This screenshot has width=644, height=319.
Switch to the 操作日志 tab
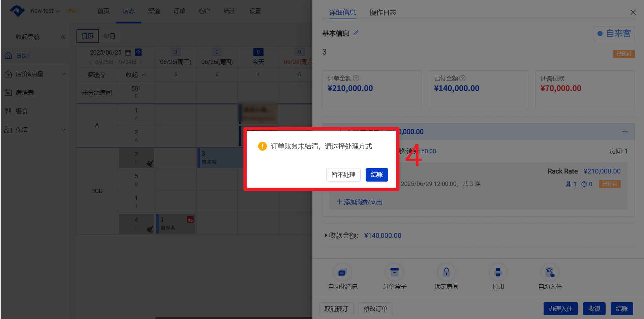pos(382,13)
